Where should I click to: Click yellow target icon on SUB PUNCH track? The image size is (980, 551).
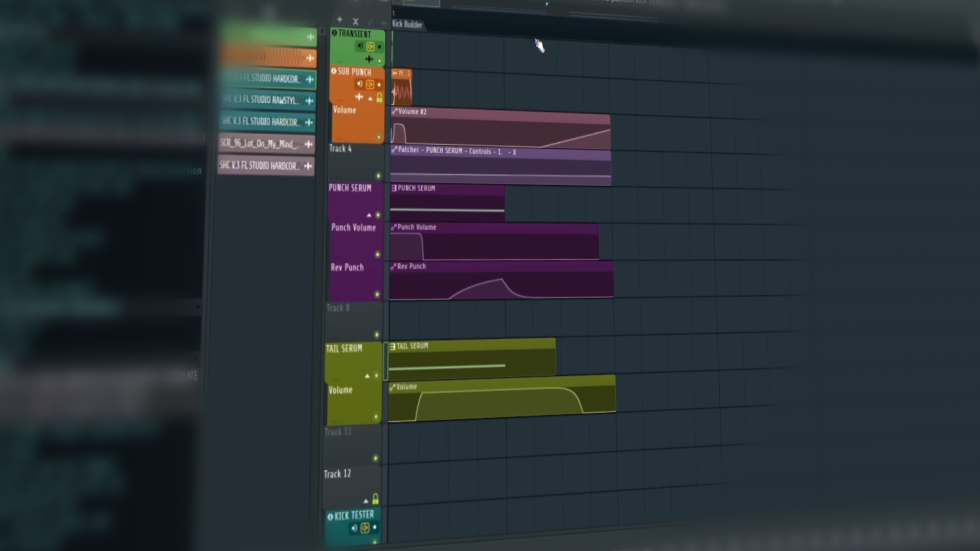coord(370,84)
